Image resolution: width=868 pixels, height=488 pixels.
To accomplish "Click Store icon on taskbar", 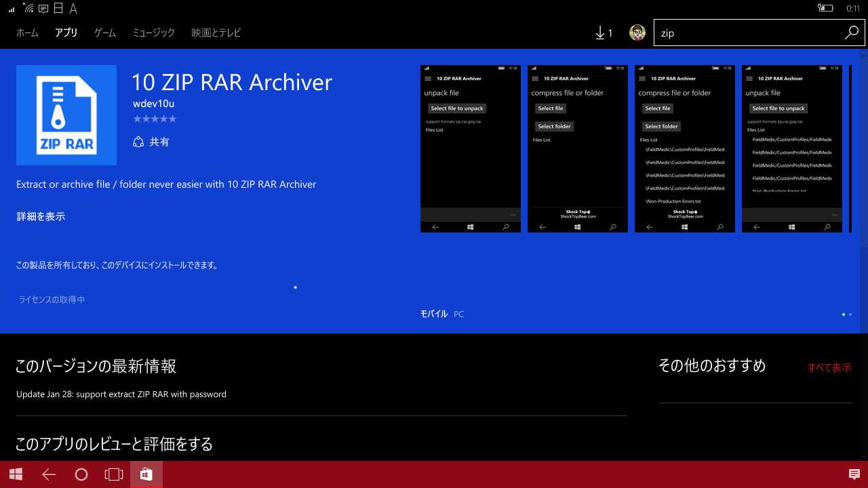I will [146, 474].
